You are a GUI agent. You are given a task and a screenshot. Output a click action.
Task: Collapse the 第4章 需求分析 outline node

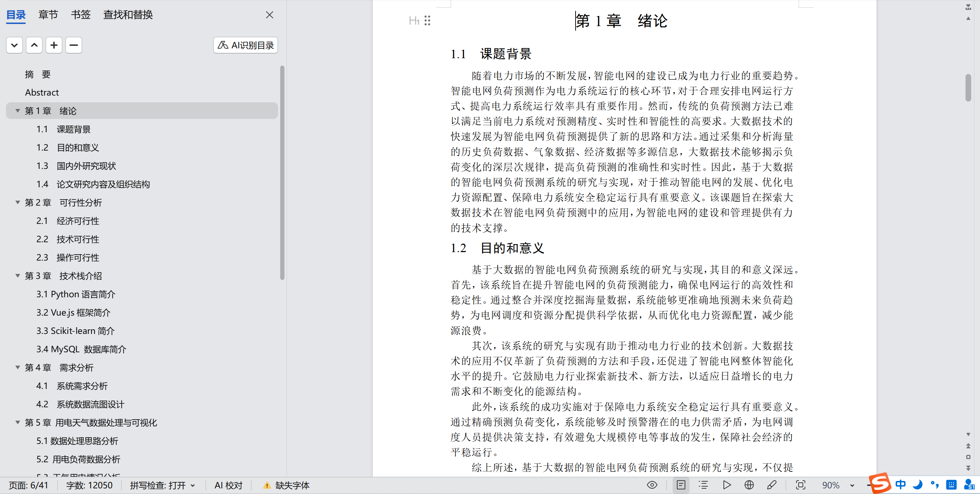(x=18, y=367)
